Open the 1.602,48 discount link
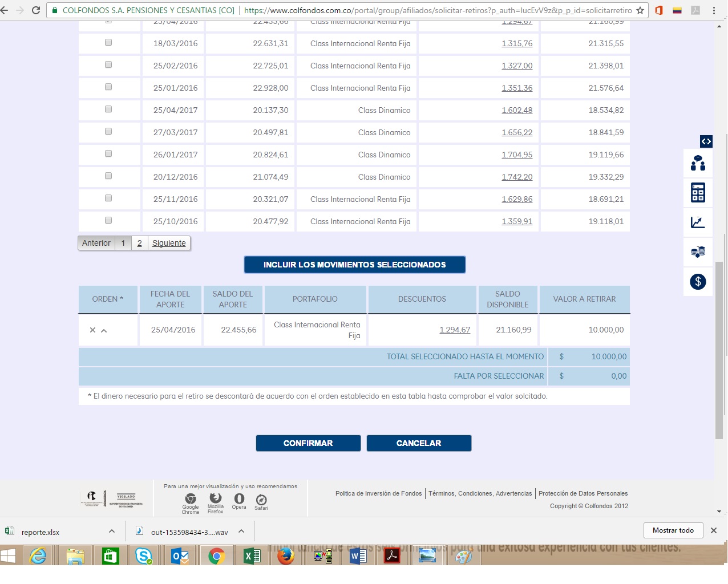This screenshot has width=728, height=584. point(517,110)
